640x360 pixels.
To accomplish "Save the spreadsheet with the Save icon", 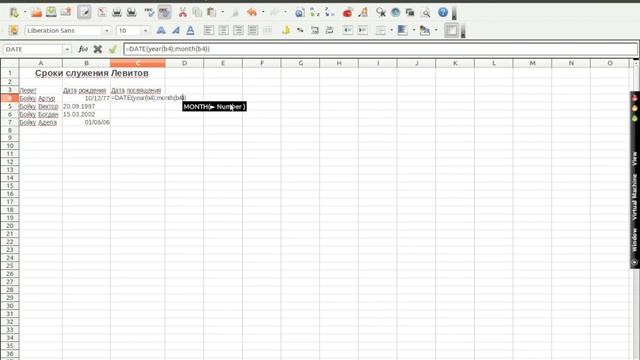I will click(x=51, y=13).
